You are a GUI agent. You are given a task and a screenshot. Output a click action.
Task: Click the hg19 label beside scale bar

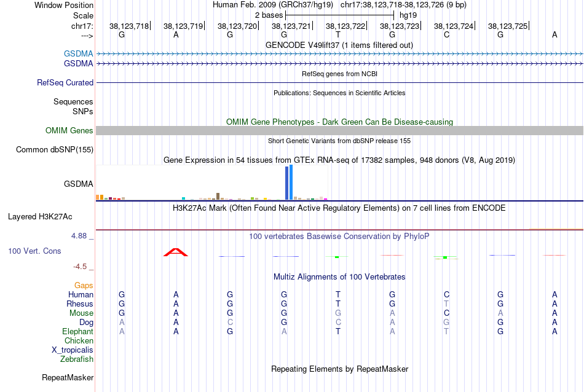(408, 15)
